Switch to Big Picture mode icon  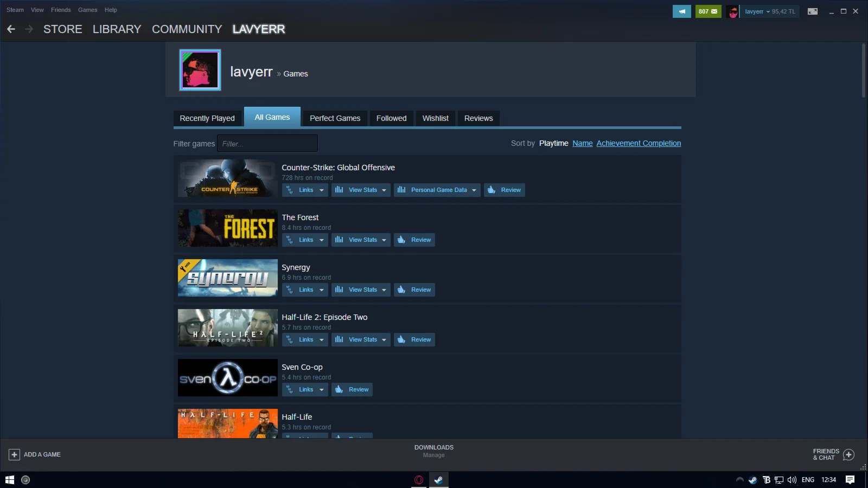tap(813, 11)
